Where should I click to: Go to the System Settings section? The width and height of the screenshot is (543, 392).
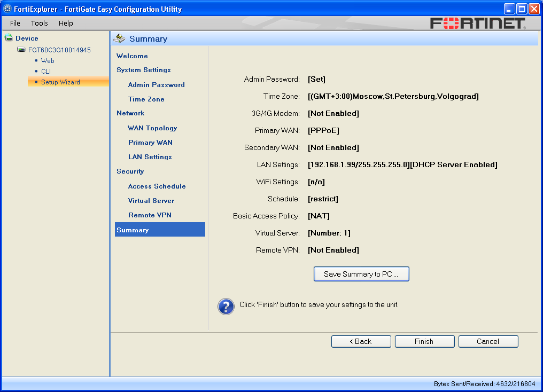click(x=143, y=70)
